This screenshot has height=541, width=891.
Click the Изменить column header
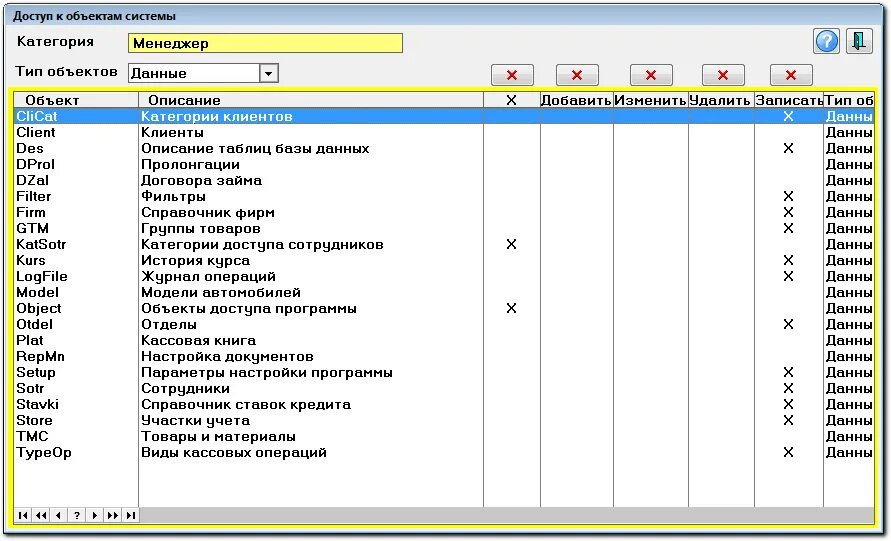pyautogui.click(x=651, y=101)
